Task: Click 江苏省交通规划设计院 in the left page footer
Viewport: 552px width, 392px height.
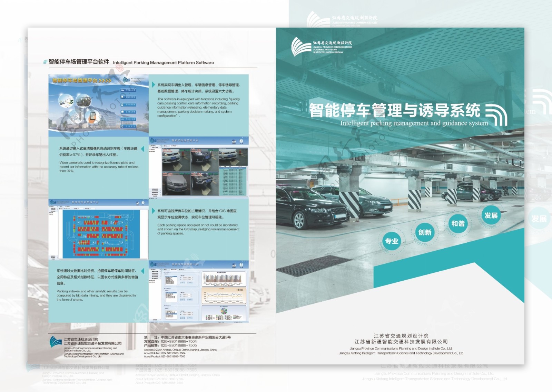Action: pos(81,340)
